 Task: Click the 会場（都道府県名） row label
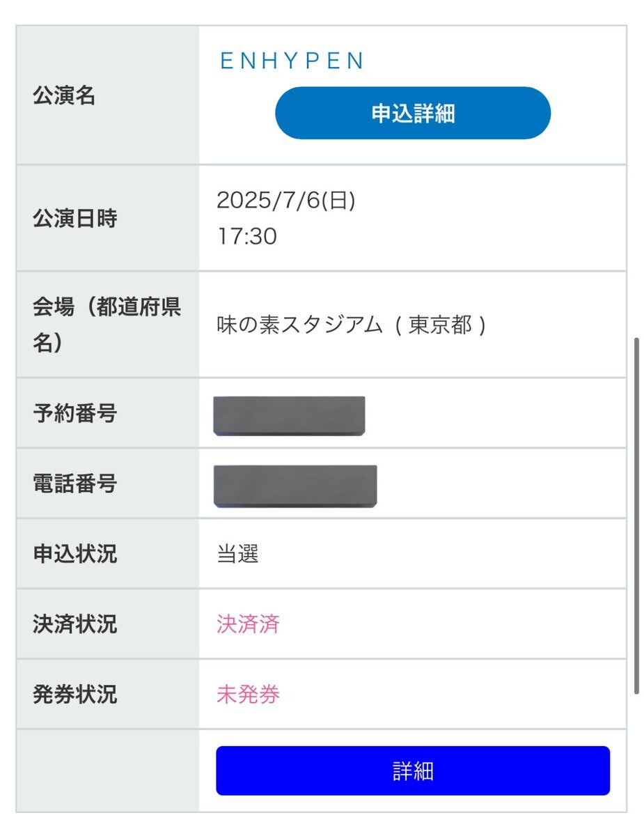point(107,325)
